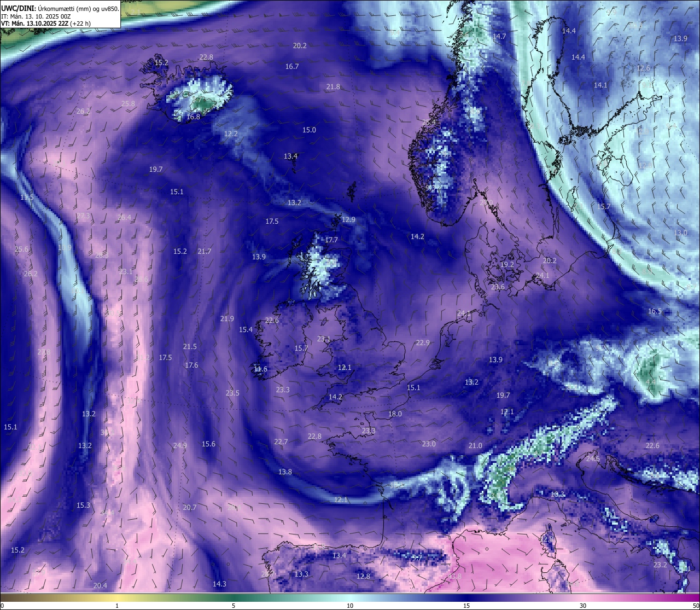Click the 17.6 value on the map
The height and width of the screenshot is (610, 700).
point(191,365)
